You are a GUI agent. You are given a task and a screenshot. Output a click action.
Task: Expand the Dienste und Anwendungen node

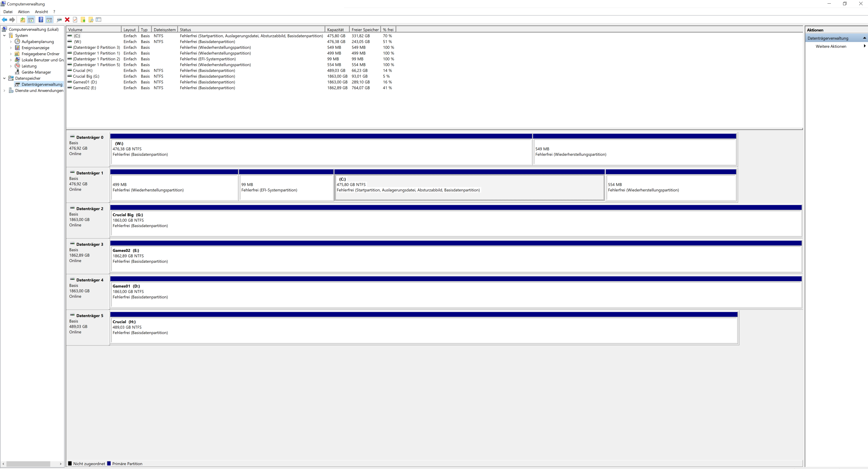[x=4, y=91]
